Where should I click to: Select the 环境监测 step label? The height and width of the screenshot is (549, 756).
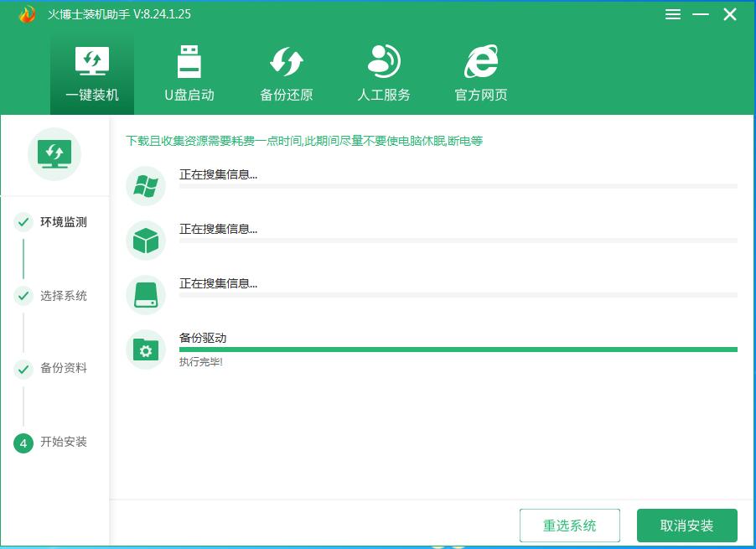[x=64, y=222]
